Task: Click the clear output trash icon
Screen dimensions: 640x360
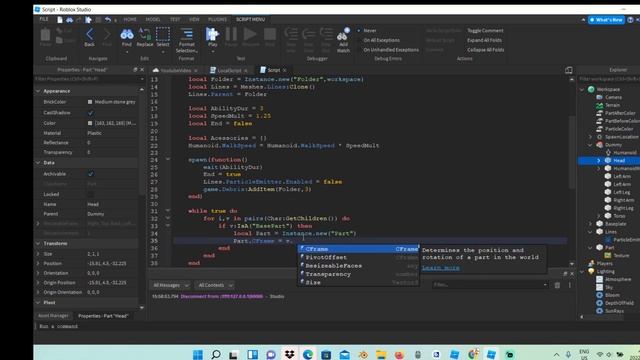Action: (557, 285)
